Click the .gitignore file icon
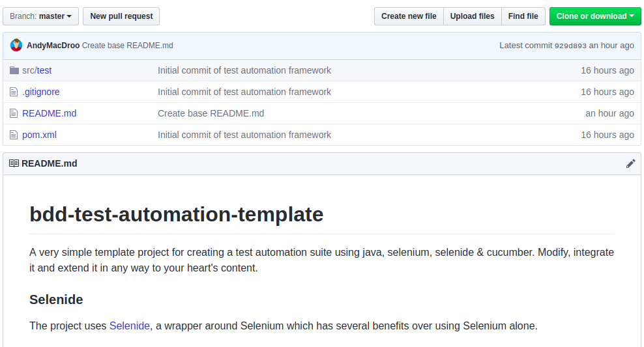 14,92
